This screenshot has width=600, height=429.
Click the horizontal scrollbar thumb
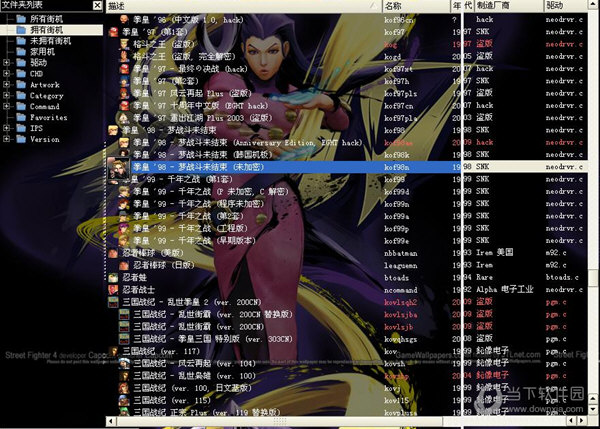tap(280, 421)
